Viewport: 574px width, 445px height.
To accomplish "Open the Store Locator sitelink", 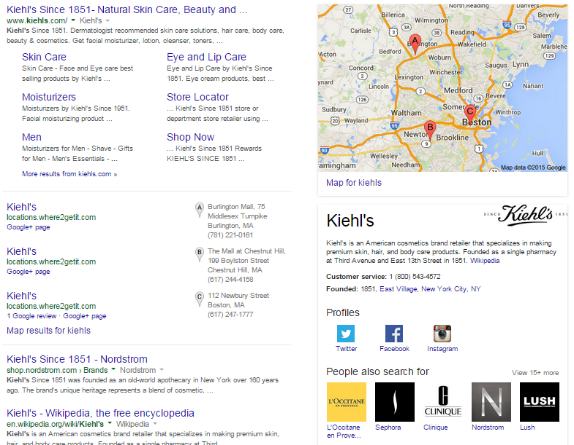I will click(197, 97).
